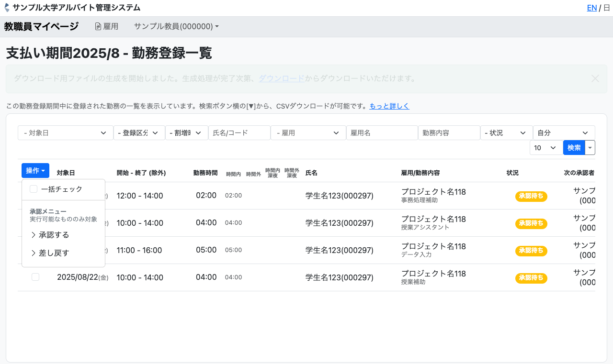Go to 教職員マイページ home
613x364 pixels.
(41, 26)
